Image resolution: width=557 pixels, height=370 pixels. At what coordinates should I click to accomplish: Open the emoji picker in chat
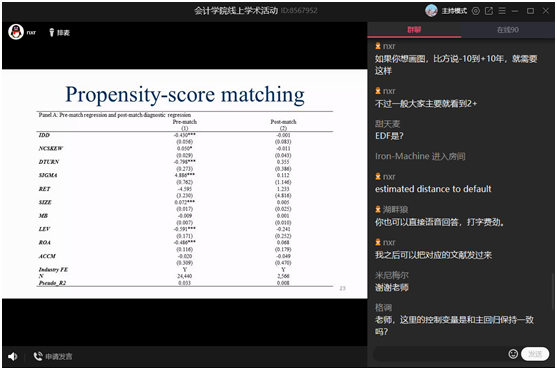[x=513, y=354]
